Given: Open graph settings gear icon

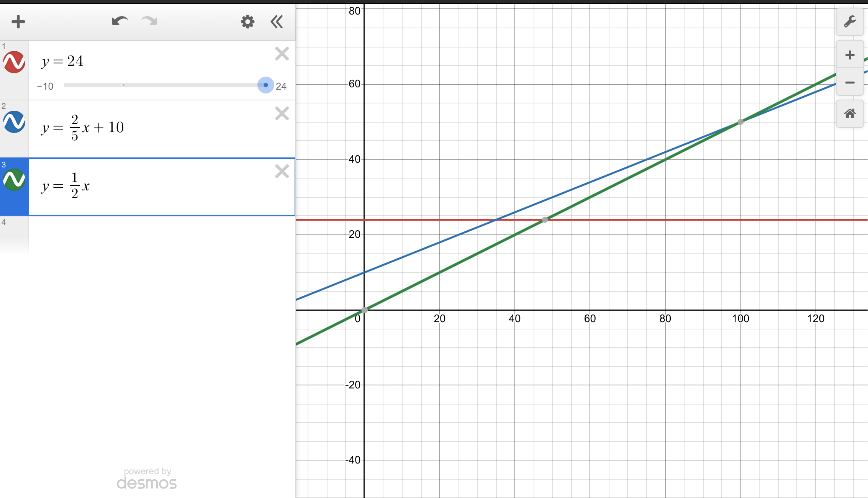Looking at the screenshot, I should click(x=247, y=22).
